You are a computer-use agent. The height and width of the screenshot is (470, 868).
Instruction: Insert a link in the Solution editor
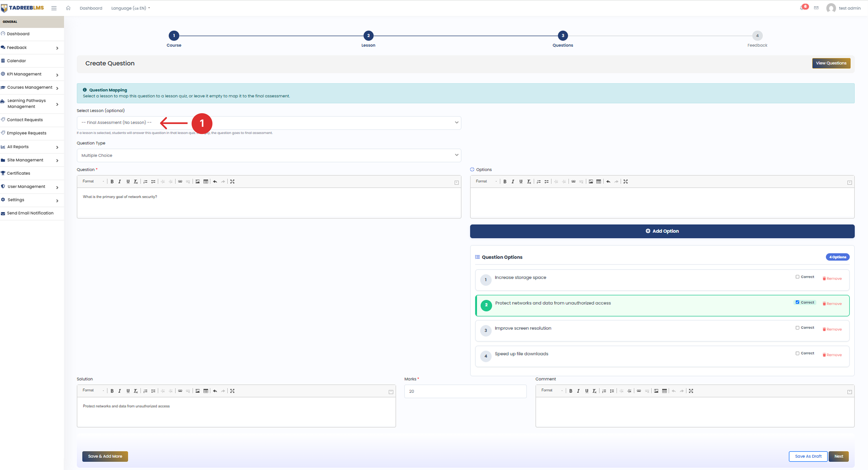coord(180,391)
